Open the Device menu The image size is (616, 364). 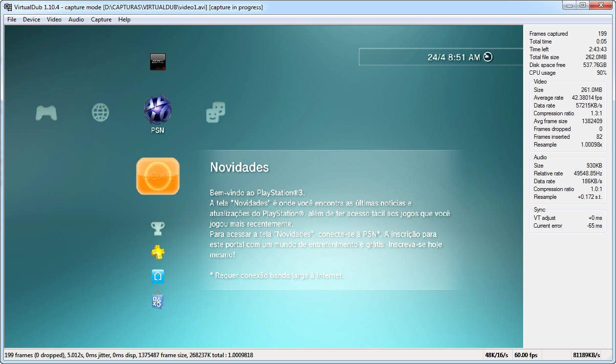click(31, 20)
